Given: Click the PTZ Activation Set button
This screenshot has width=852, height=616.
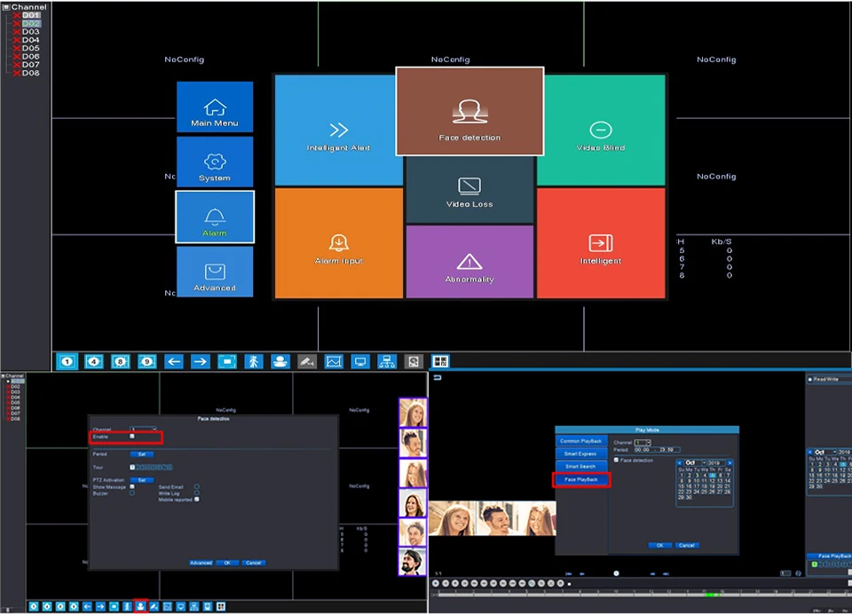Looking at the screenshot, I should coord(142,480).
